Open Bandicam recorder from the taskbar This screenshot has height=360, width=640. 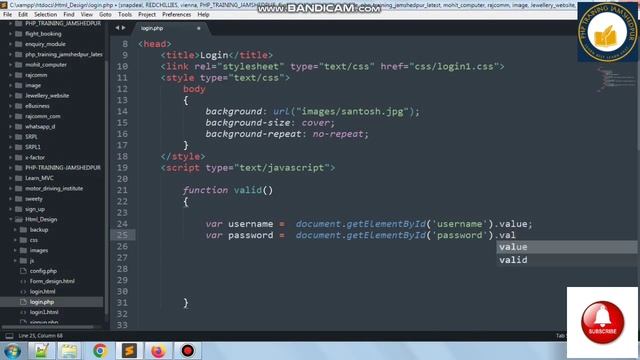188,351
